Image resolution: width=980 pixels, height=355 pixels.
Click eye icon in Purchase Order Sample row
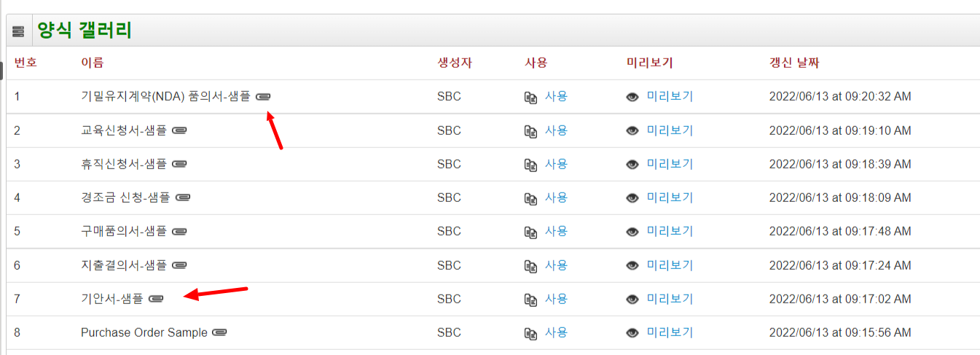[x=632, y=333]
